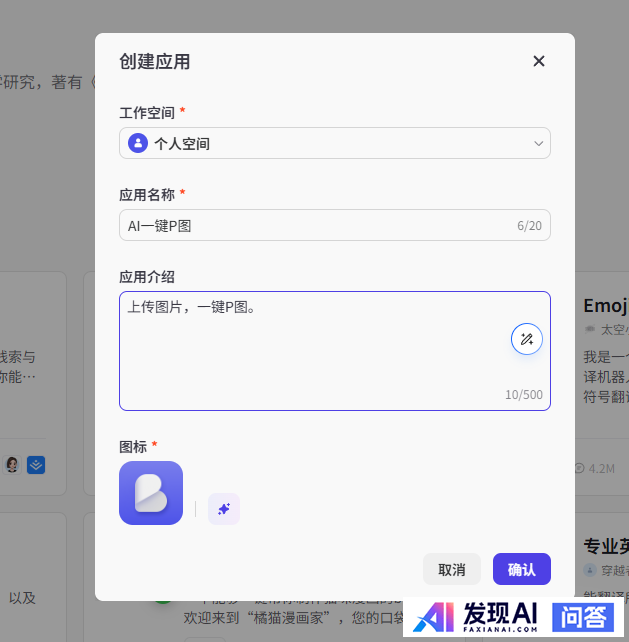The width and height of the screenshot is (629, 642).
Task: Click the purple app icon thumbnail
Action: tap(151, 493)
